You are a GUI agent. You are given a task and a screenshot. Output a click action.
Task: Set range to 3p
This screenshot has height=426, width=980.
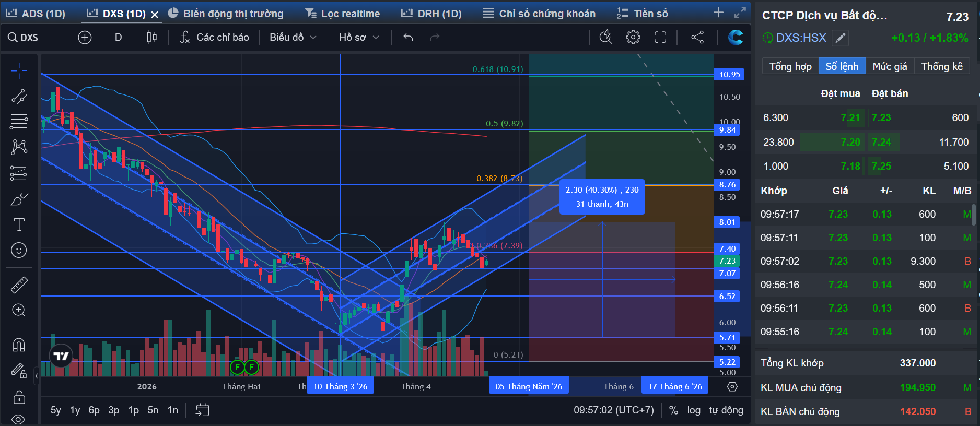[113, 410]
